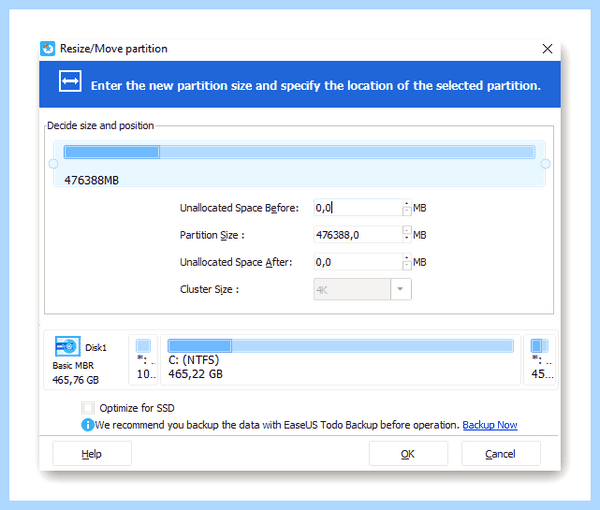Viewport: 600px width, 510px height.
Task: Open the Backup Now link
Action: (490, 425)
